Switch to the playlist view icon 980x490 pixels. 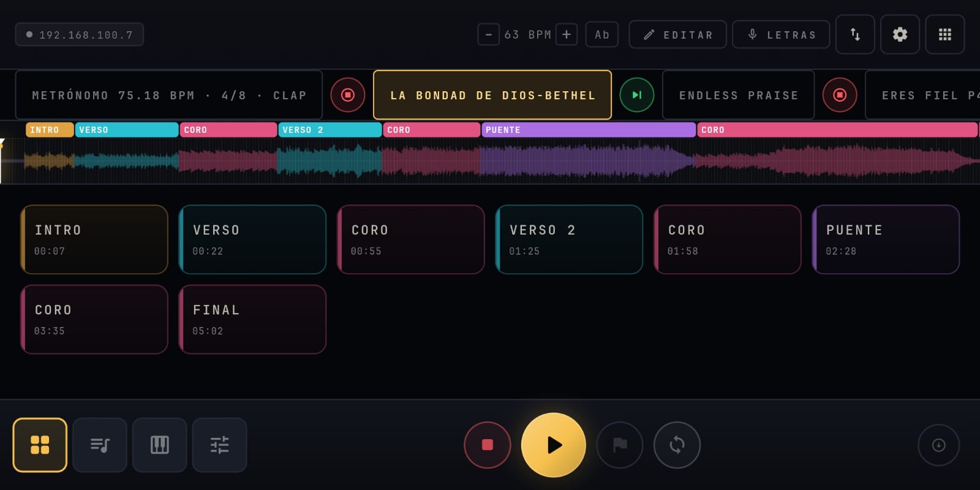[x=100, y=445]
